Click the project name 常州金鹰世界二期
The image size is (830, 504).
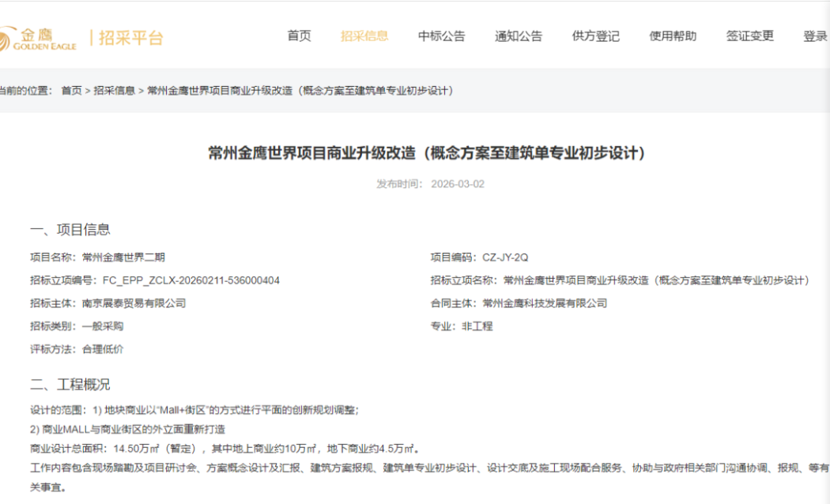123,258
